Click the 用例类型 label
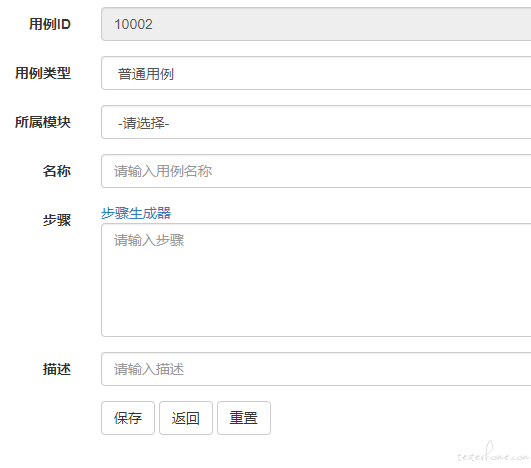531x468 pixels. (x=43, y=73)
